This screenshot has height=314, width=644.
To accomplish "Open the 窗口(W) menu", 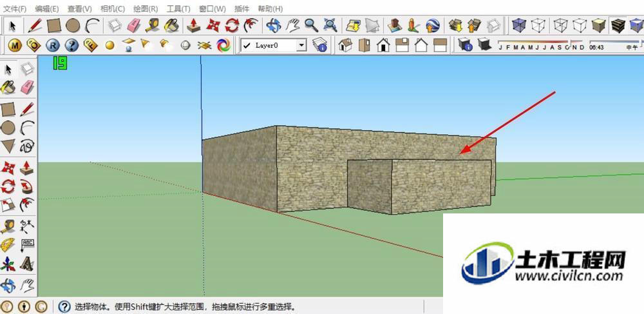I will 212,8.
